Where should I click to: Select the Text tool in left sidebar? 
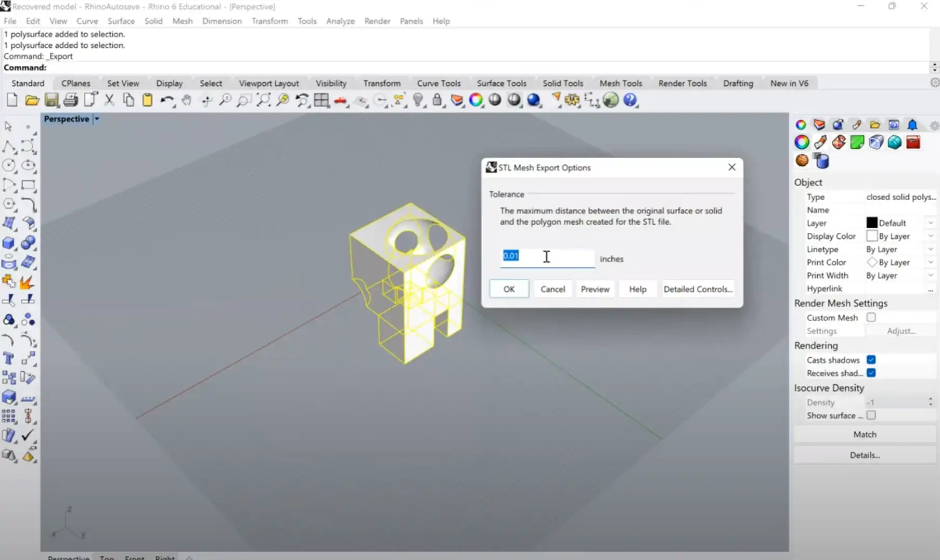(9, 358)
